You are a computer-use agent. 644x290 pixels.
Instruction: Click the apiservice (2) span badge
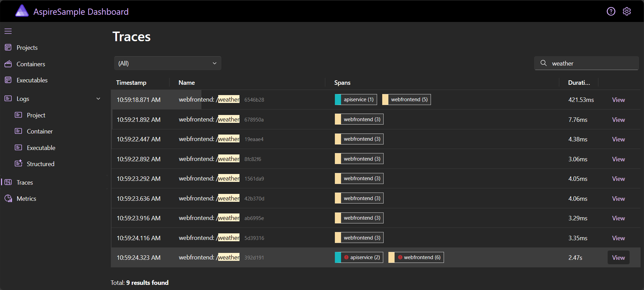pyautogui.click(x=359, y=257)
